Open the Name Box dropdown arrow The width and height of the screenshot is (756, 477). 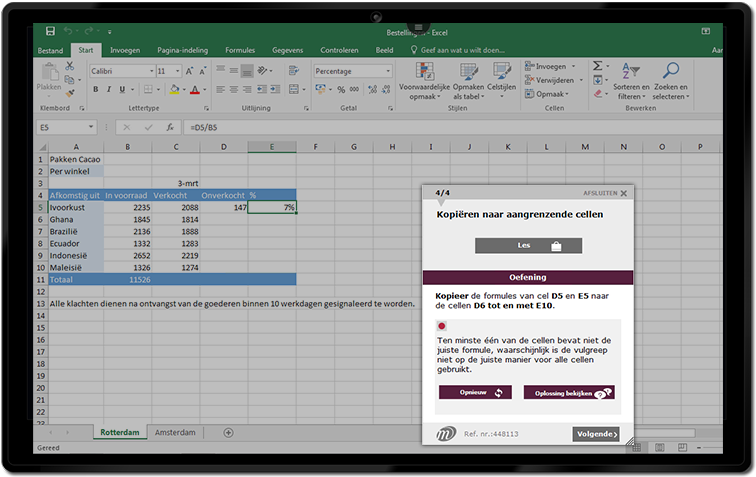pyautogui.click(x=91, y=128)
